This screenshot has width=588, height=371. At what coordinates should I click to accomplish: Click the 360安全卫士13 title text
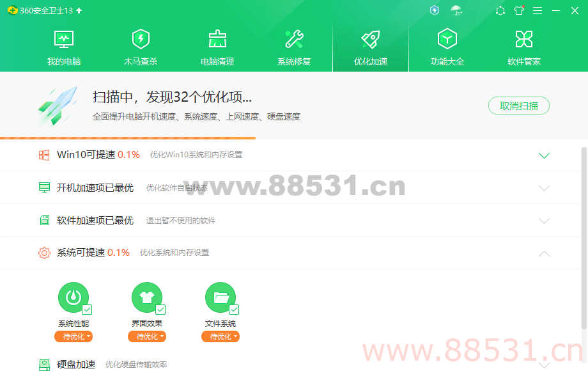[x=46, y=10]
